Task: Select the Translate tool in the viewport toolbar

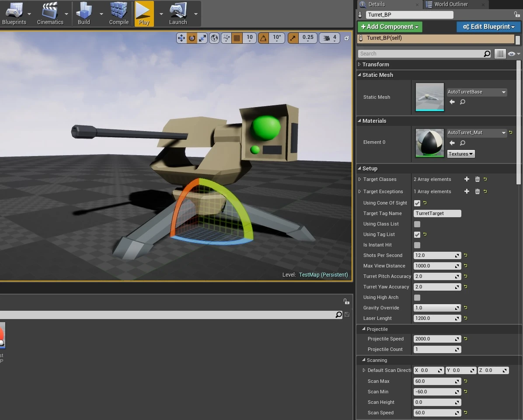Action: [x=181, y=38]
